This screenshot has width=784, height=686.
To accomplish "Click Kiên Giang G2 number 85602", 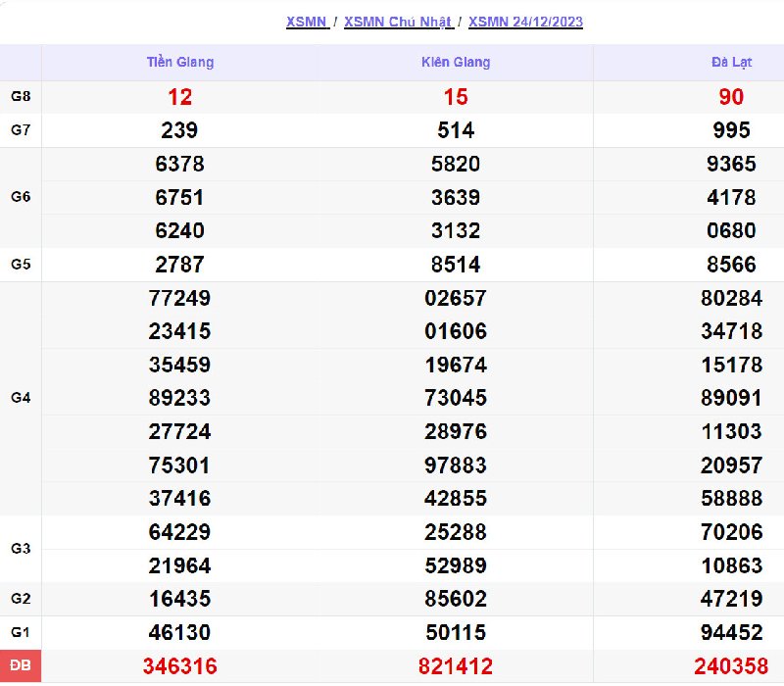I will tap(456, 599).
